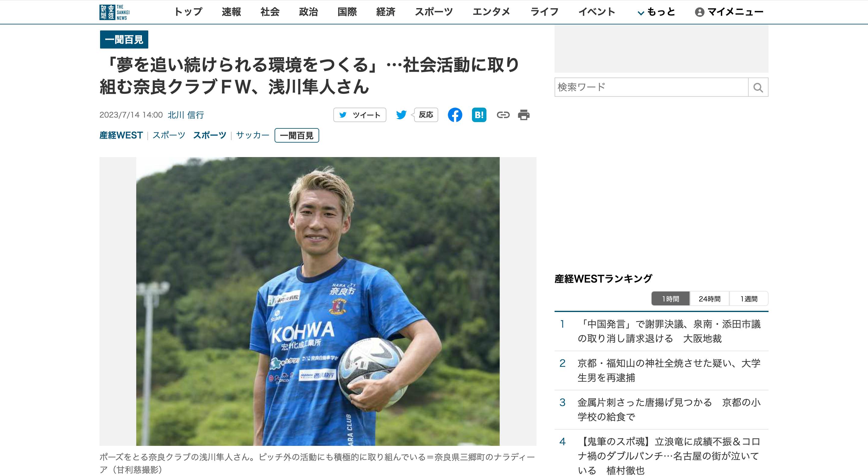Click the Sankei News logo

(x=115, y=12)
